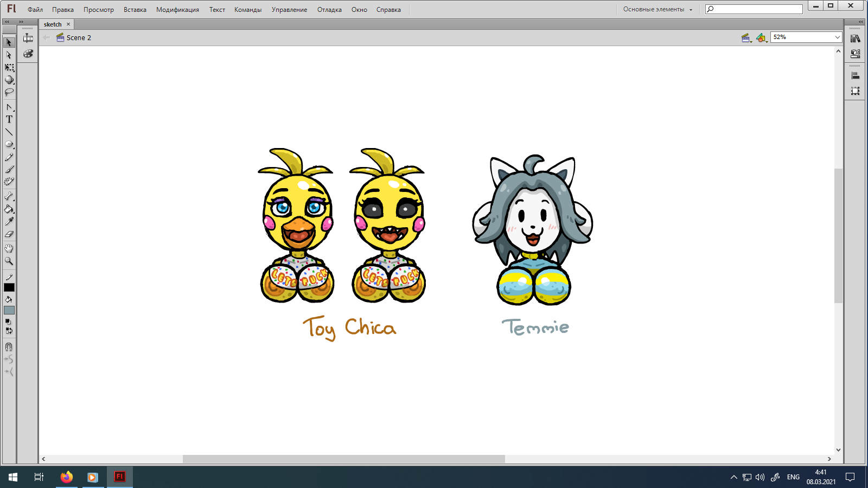The width and height of the screenshot is (868, 488).
Task: Open the Windows notification center
Action: [850, 477]
